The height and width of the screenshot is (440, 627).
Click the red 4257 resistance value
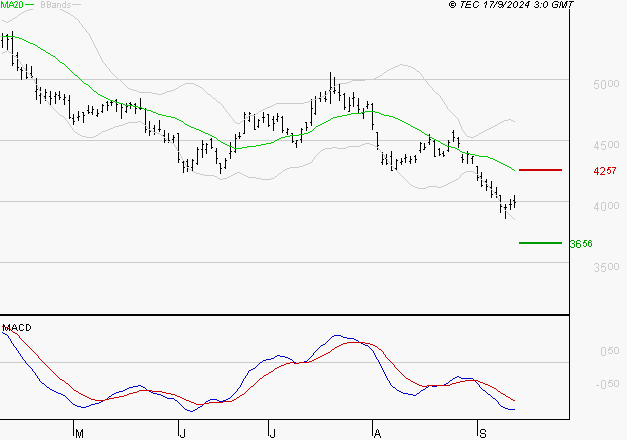point(605,171)
